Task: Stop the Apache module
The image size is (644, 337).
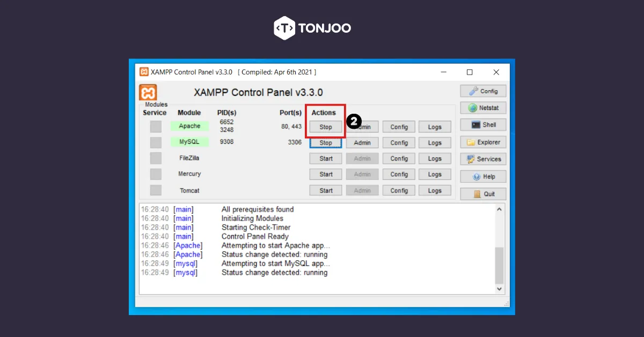Action: point(325,127)
